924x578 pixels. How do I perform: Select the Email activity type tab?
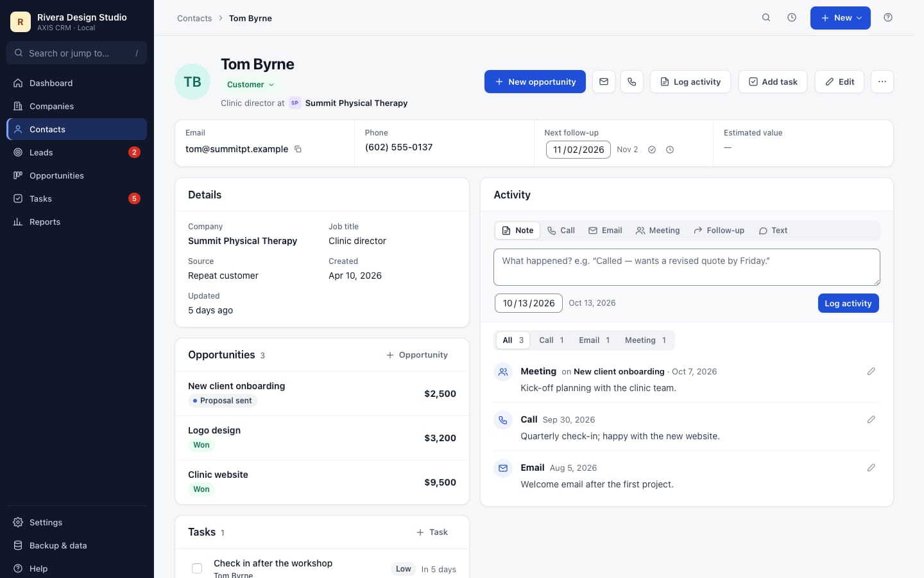[x=605, y=231]
